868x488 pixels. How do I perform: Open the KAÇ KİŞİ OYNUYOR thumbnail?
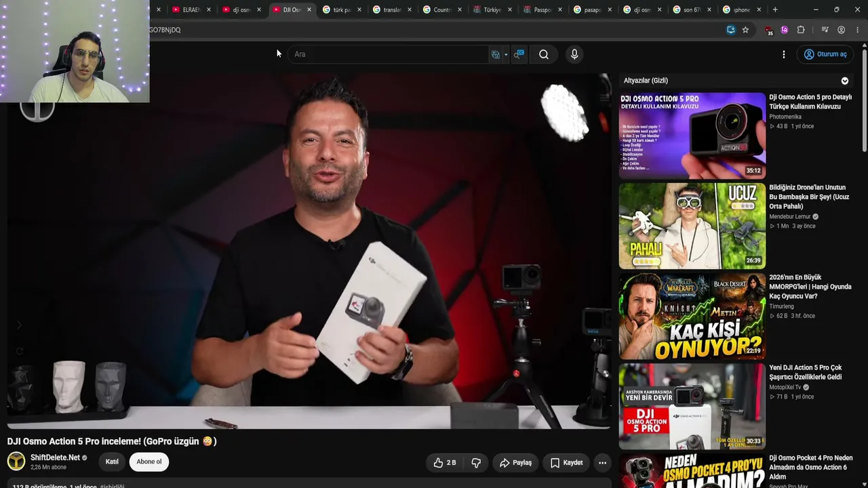click(692, 316)
